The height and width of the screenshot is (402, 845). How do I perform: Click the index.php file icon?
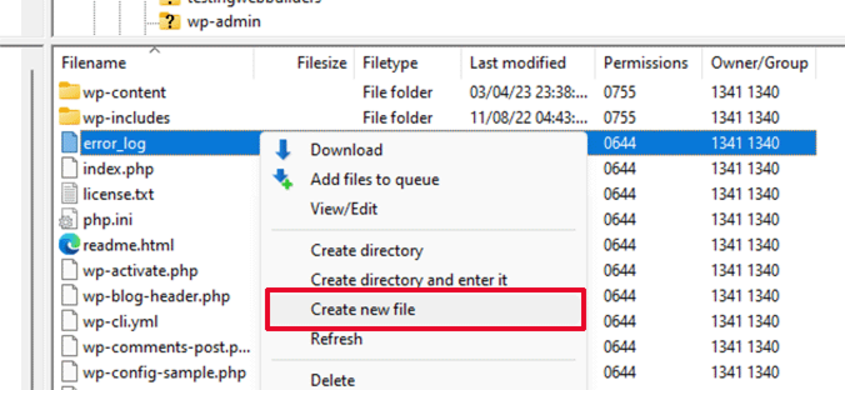point(70,169)
